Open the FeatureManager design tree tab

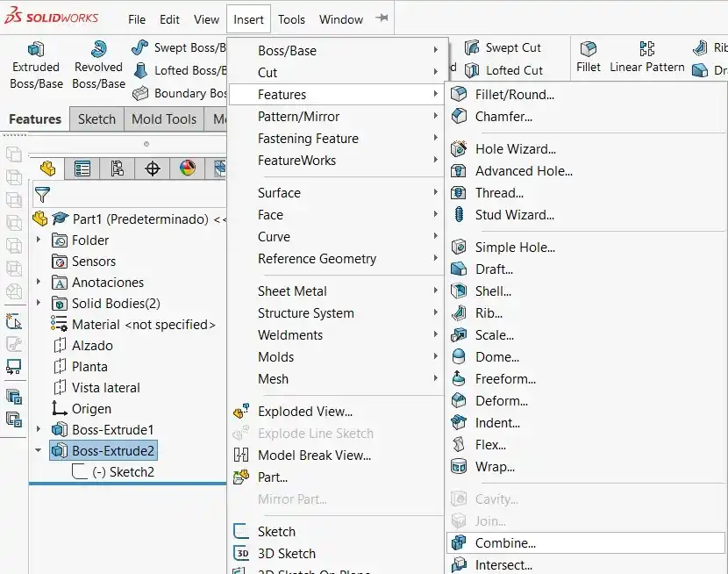[47, 169]
